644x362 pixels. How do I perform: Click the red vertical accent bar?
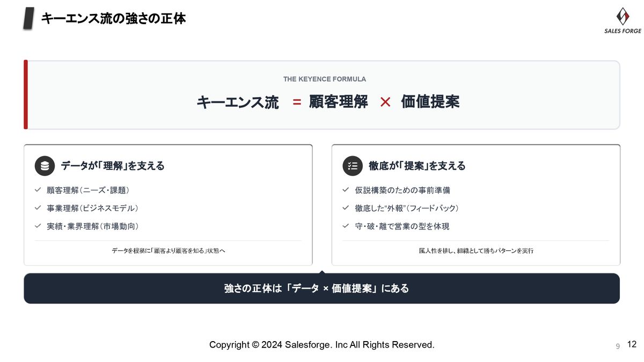tap(26, 95)
